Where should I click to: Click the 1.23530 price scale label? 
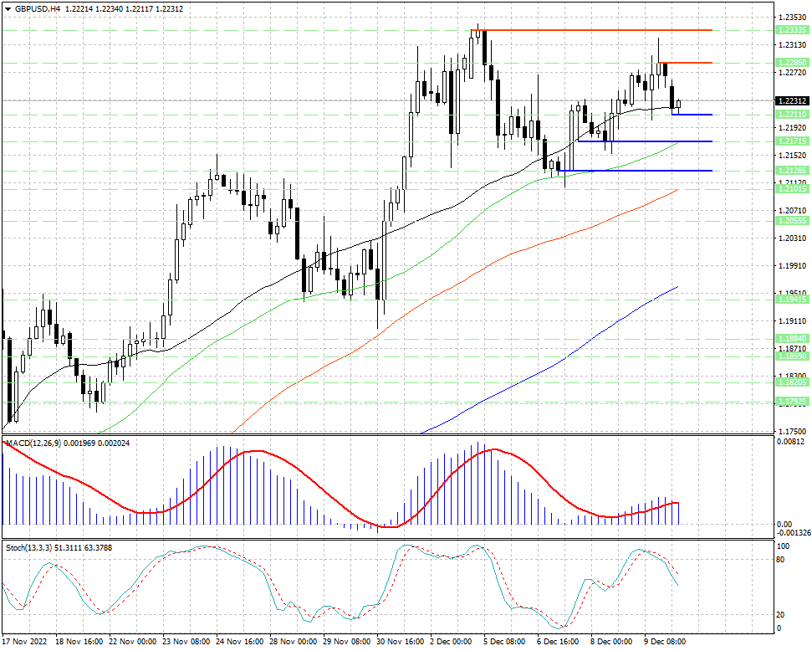click(x=792, y=17)
